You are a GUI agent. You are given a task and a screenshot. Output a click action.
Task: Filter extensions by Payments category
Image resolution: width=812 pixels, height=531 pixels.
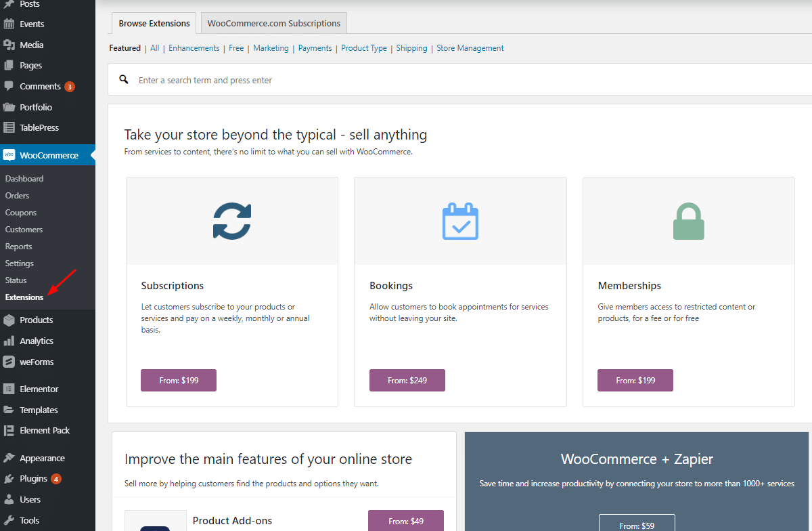click(315, 48)
